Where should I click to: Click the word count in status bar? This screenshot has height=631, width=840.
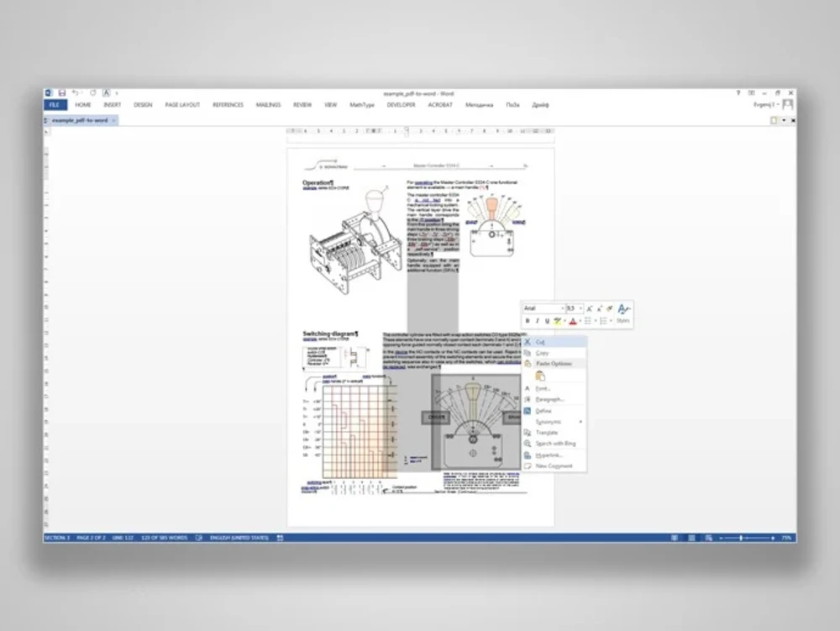click(x=164, y=538)
